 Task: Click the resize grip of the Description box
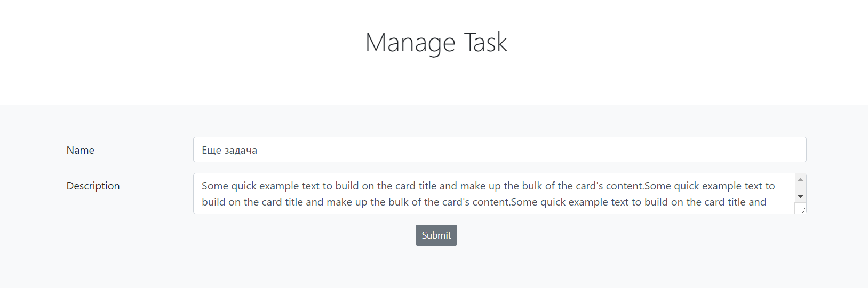(x=803, y=210)
